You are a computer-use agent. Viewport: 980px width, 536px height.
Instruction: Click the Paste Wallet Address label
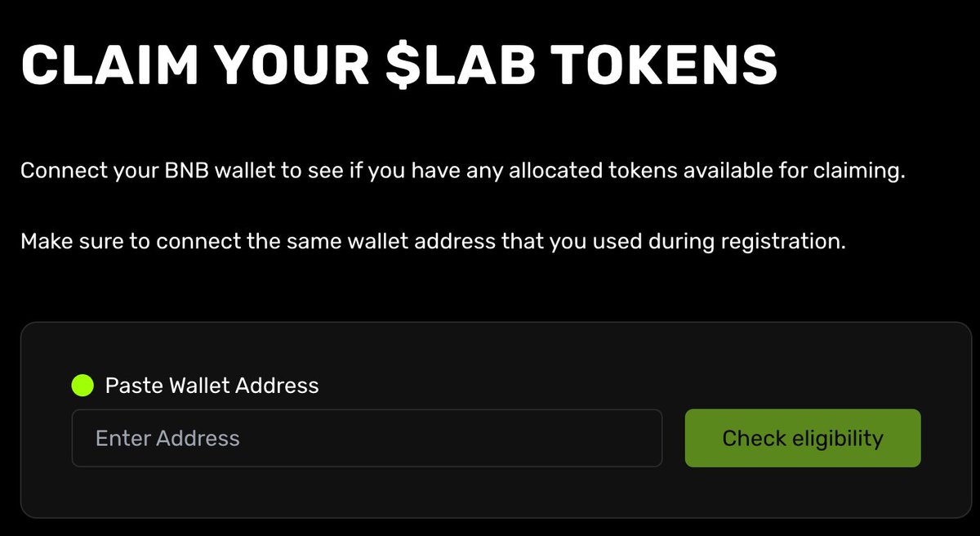click(x=212, y=385)
